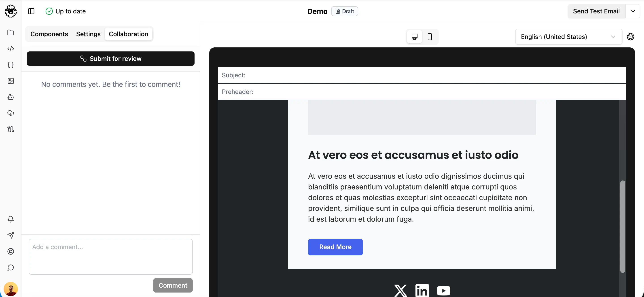
Task: Click the robot assistant icon in sidebar
Action: (11, 97)
